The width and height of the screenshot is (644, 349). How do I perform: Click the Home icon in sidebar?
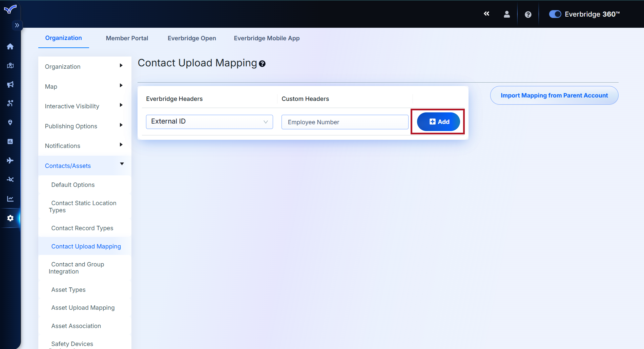coord(10,46)
